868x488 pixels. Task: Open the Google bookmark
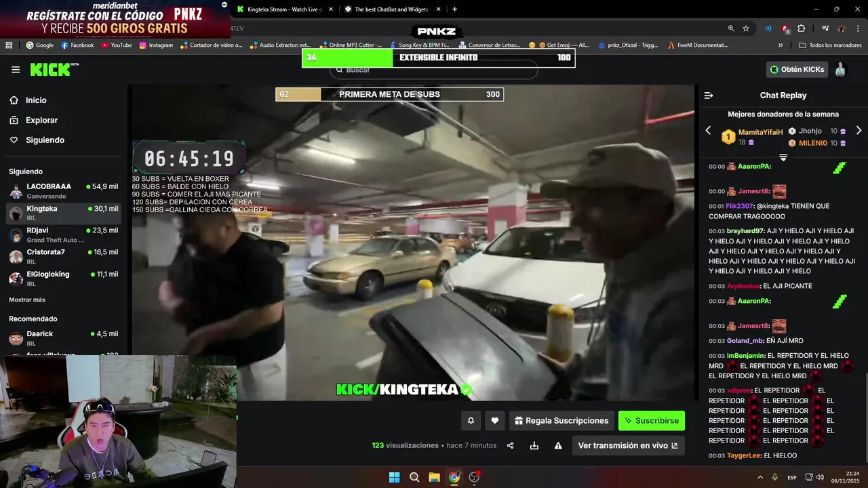40,45
